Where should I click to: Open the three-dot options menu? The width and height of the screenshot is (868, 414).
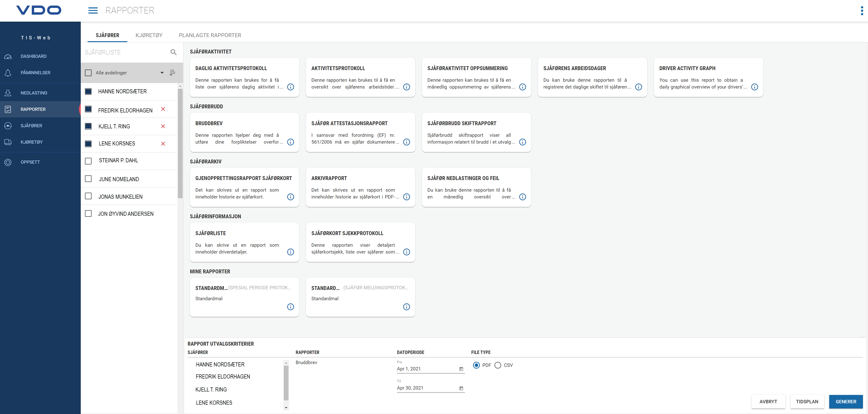click(862, 10)
